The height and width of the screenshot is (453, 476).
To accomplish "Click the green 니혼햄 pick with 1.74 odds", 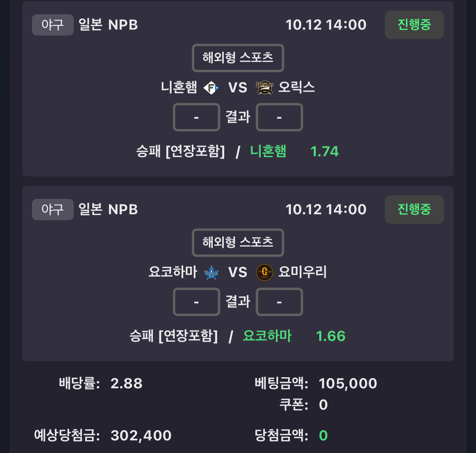I will point(268,152).
